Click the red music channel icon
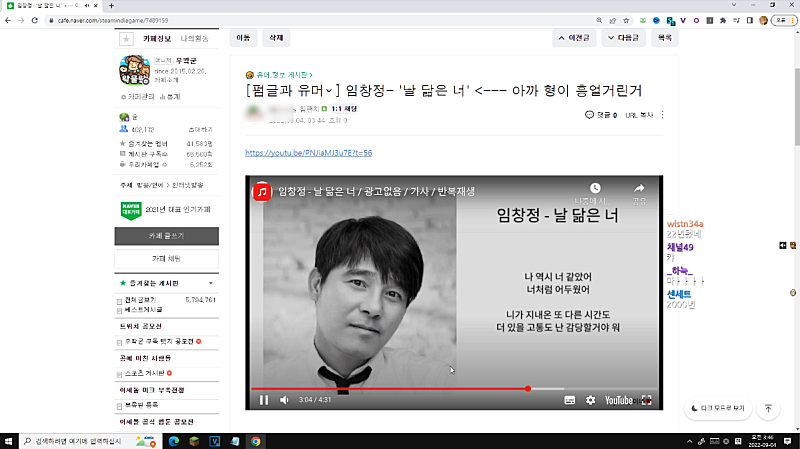This screenshot has height=449, width=800. tap(262, 192)
